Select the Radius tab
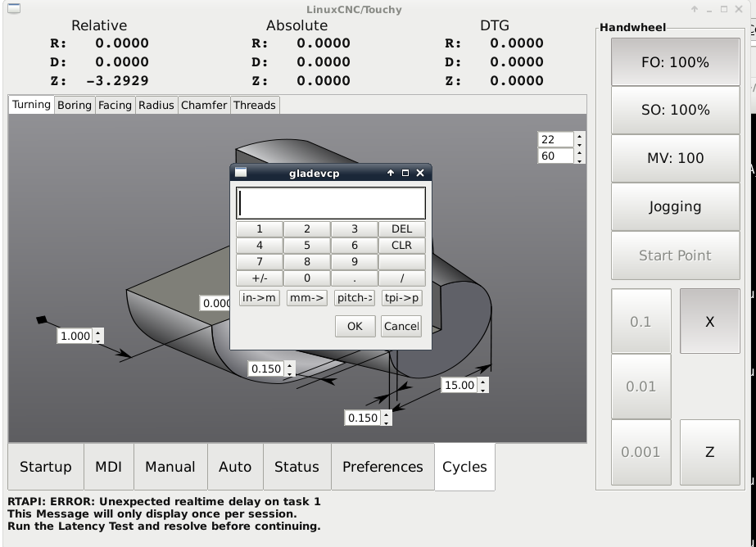Image resolution: width=756 pixels, height=547 pixels. (x=156, y=105)
